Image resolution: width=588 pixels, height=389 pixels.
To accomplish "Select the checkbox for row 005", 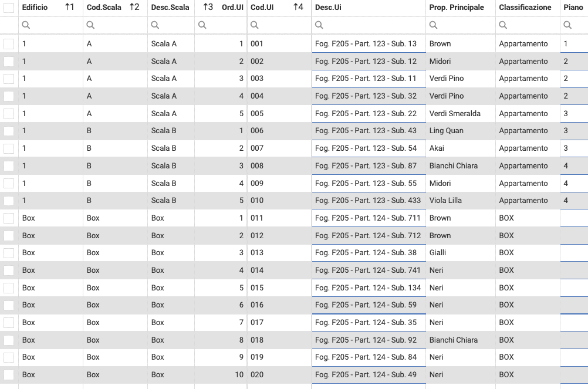I will (x=9, y=114).
